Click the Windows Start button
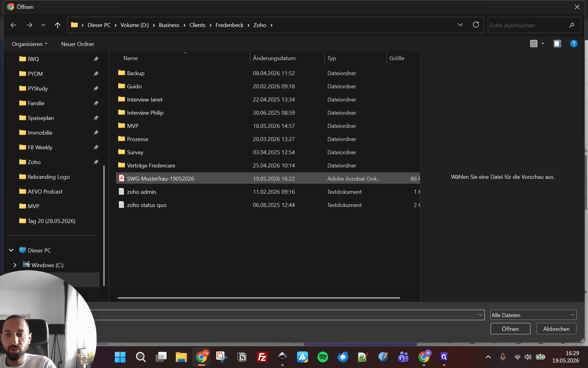 click(x=120, y=357)
